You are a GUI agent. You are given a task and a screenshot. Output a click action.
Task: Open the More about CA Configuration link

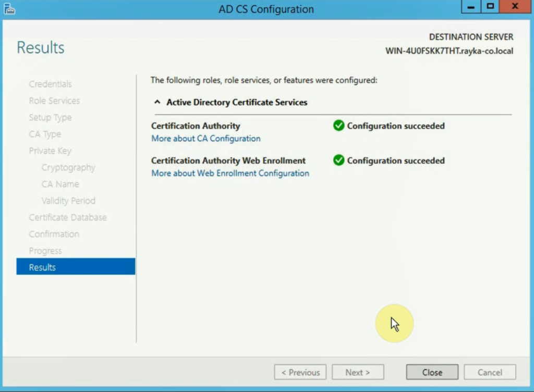coord(205,139)
